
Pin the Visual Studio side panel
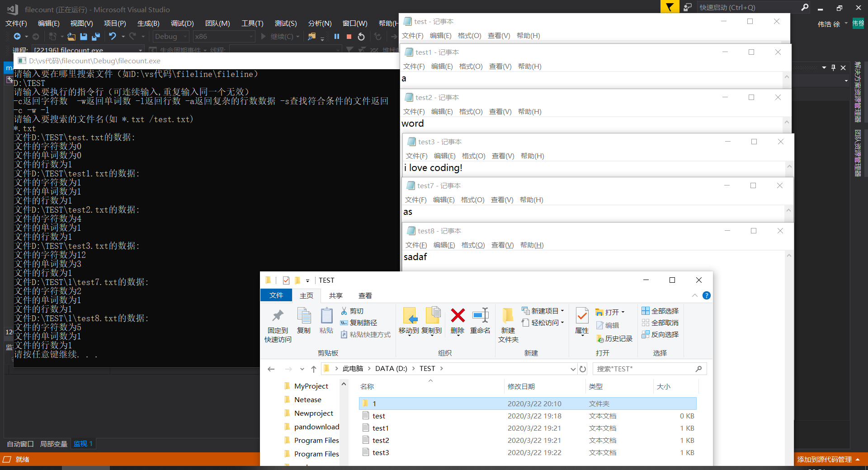pos(833,67)
